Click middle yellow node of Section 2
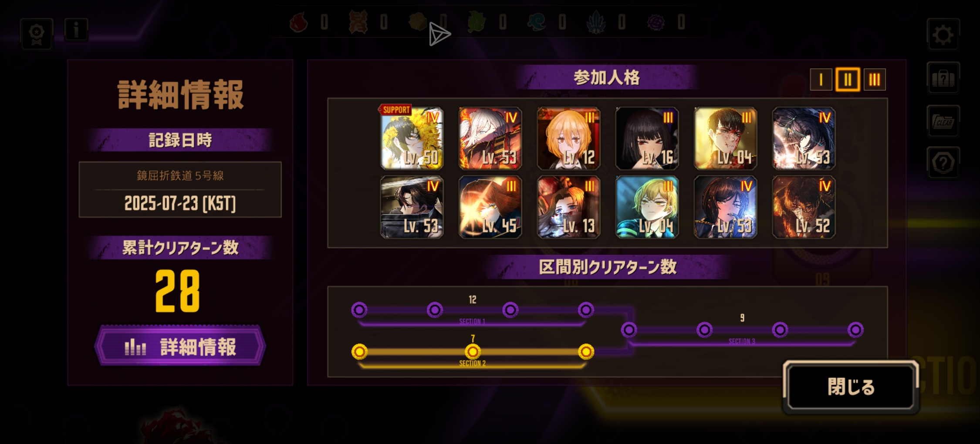The height and width of the screenshot is (444, 980). pos(473,352)
